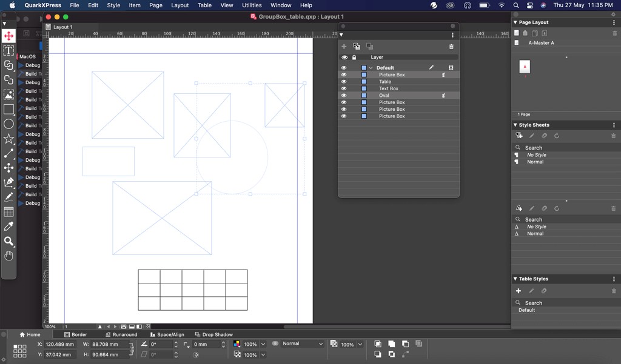Select the Pan (hand) tool

tap(8, 256)
